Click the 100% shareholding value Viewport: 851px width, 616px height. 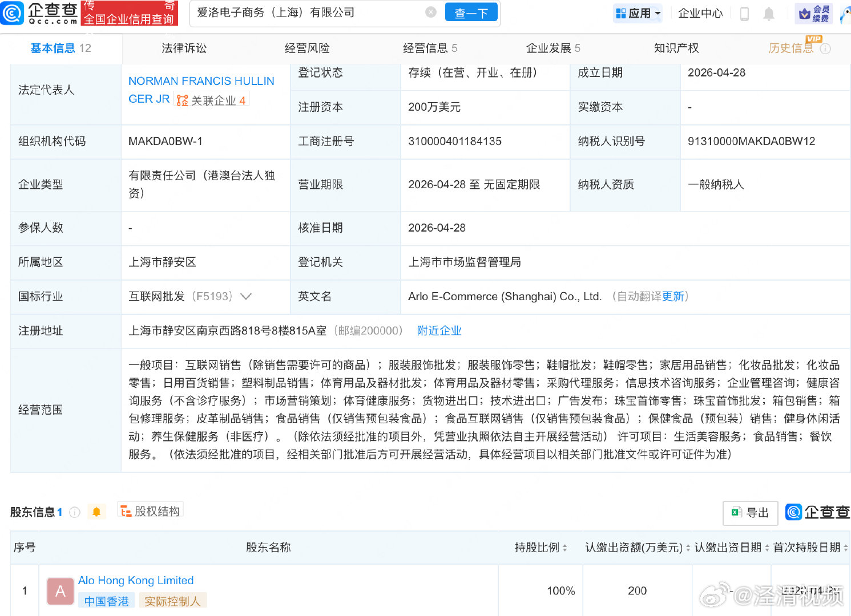pos(561,591)
